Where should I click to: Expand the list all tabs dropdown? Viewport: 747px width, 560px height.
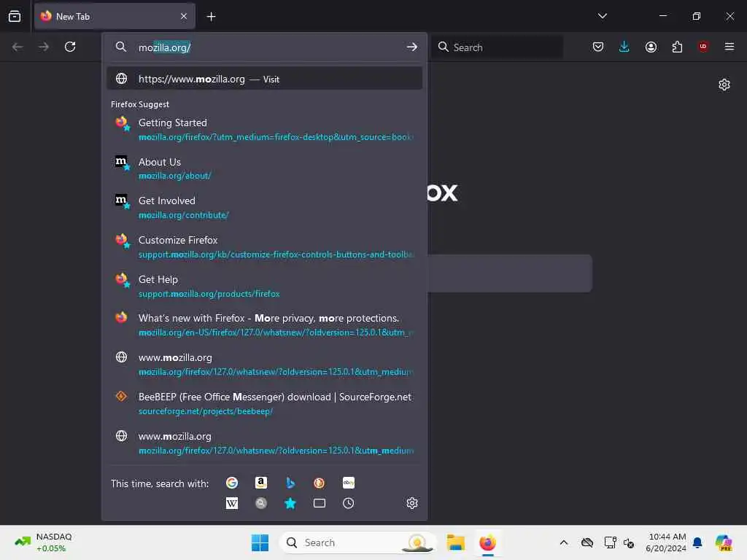coord(602,16)
